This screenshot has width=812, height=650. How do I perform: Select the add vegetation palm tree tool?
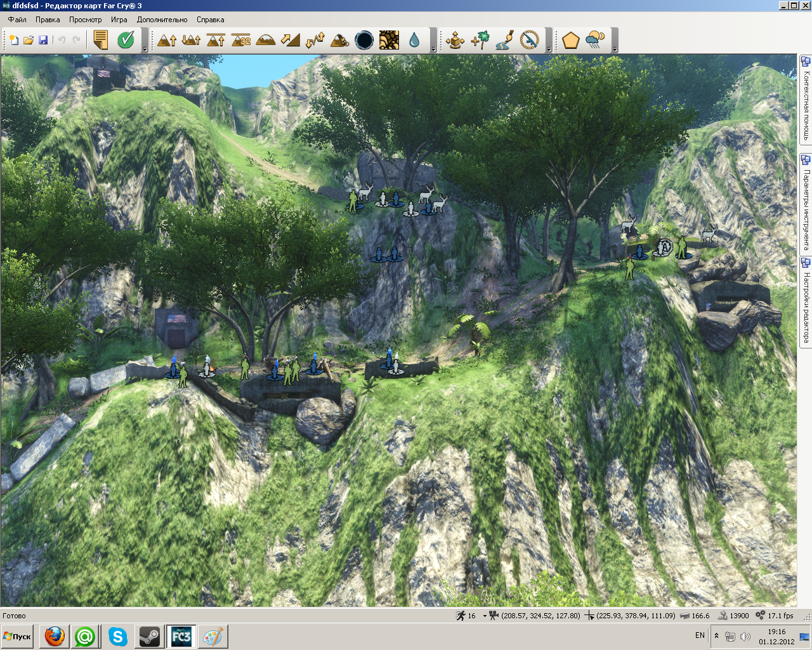click(480, 40)
